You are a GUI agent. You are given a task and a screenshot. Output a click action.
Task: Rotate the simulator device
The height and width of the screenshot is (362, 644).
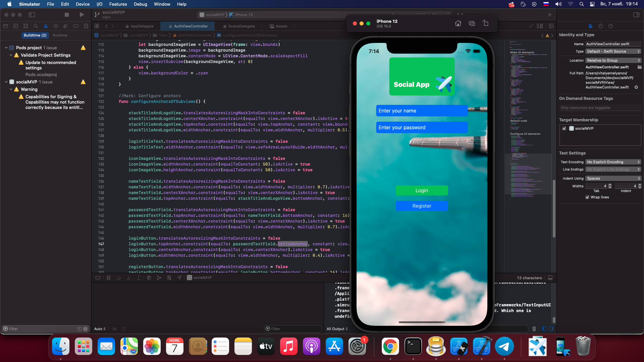(486, 23)
